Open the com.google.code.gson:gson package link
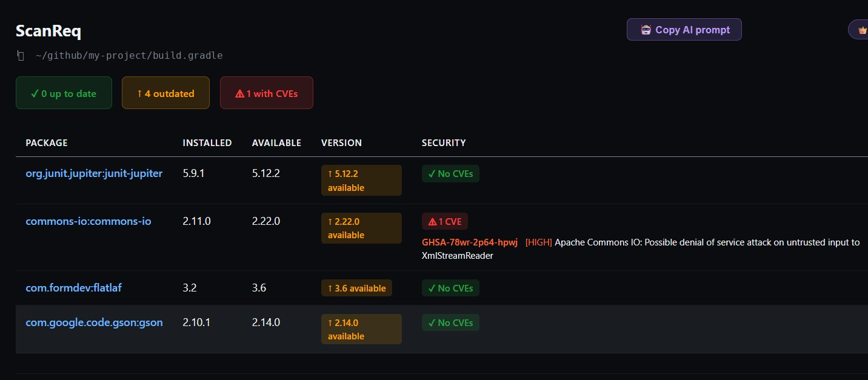Screen dimensions: 868x380 point(94,322)
